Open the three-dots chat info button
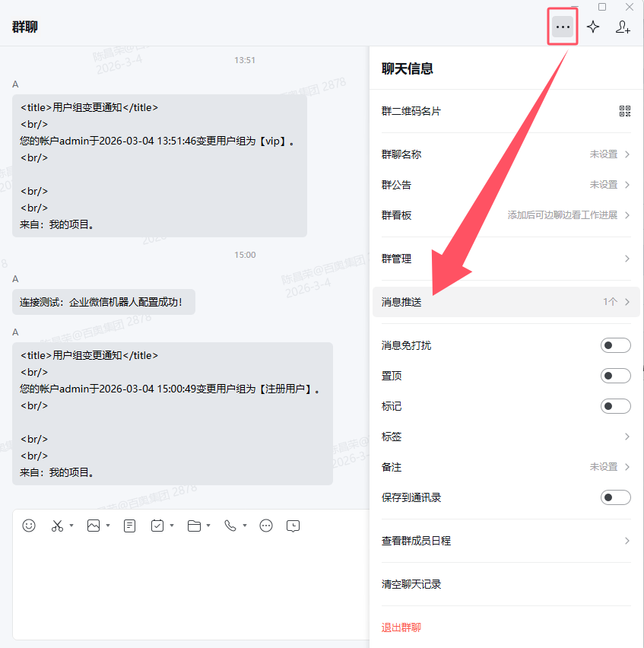Screen dimensions: 644x648 (563, 27)
